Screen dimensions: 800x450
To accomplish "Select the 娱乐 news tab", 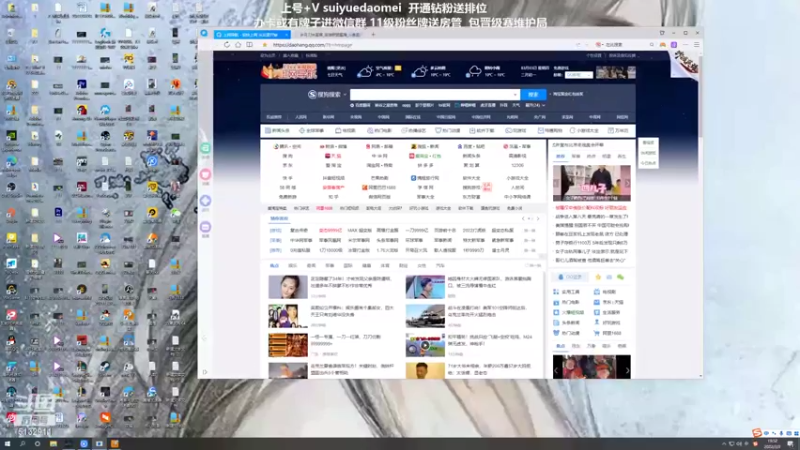I will point(292,266).
